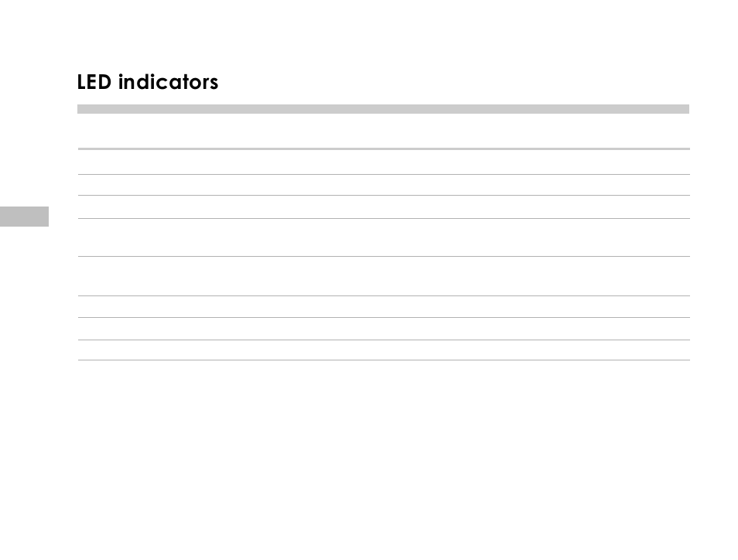This screenshot has height=560, width=738.
Task: Select the seventh empty table row
Action: pos(384,329)
